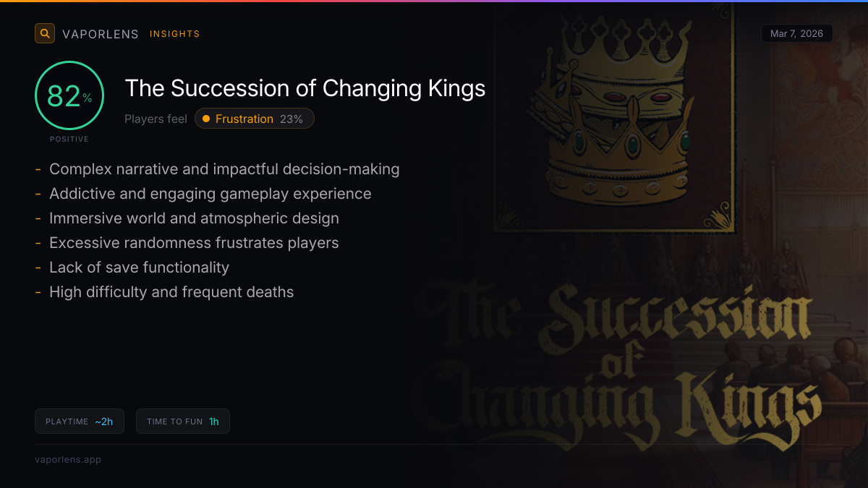The image size is (868, 488).
Task: Click the 82% positive score circle
Action: [x=69, y=95]
